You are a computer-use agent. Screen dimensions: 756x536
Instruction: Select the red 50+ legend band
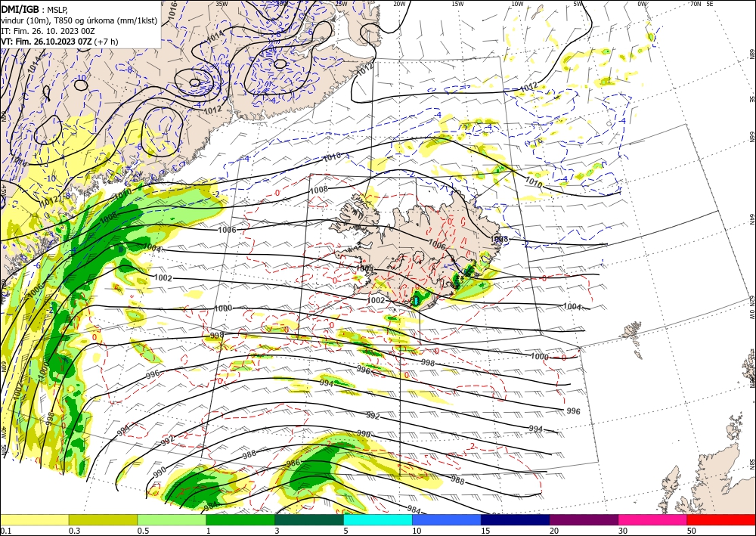(x=721, y=519)
